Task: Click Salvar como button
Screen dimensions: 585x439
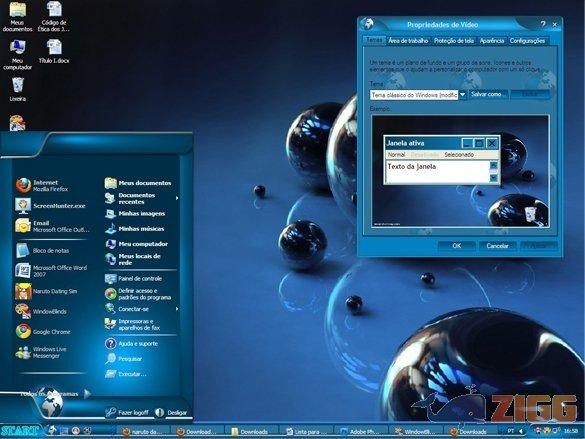Action: [488, 94]
